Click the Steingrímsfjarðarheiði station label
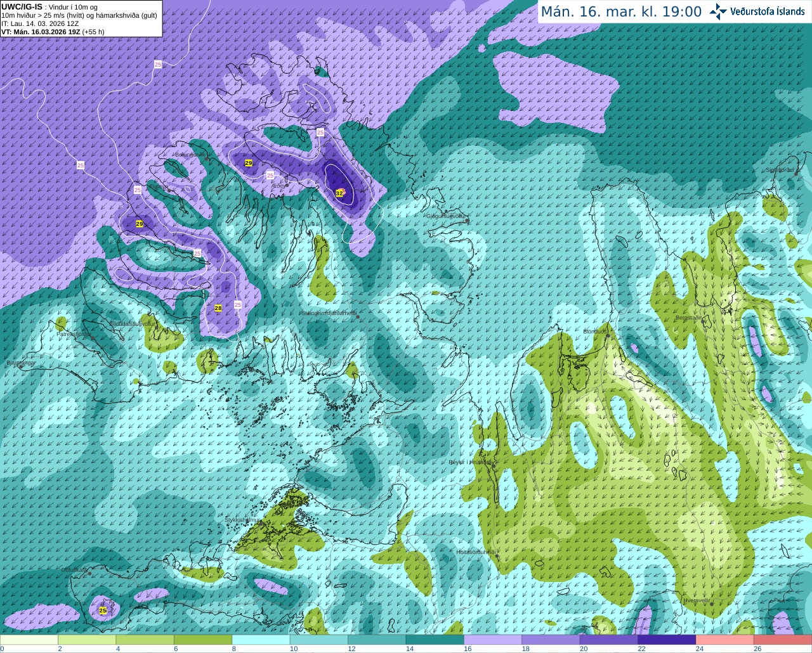This screenshot has height=653, width=812. pos(329,313)
